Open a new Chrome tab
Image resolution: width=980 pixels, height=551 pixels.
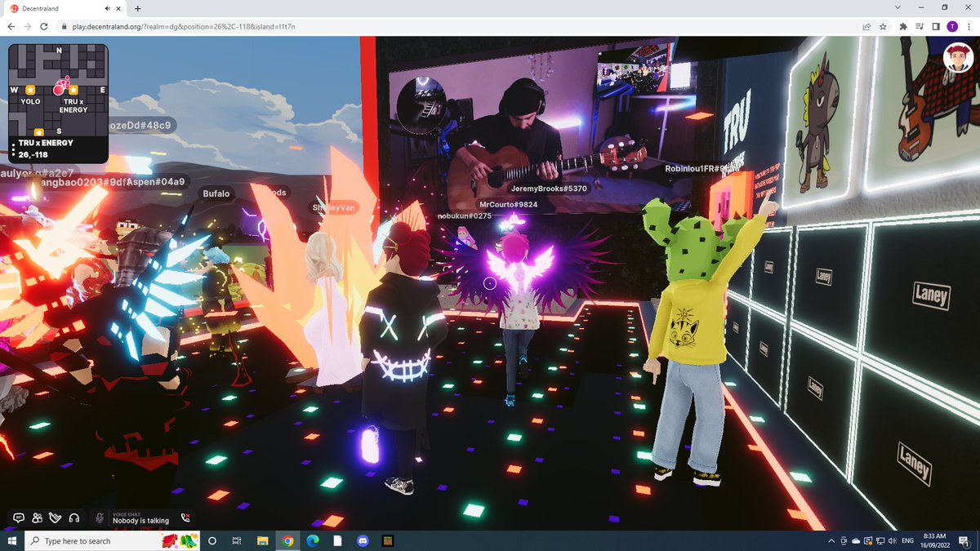[x=137, y=8]
